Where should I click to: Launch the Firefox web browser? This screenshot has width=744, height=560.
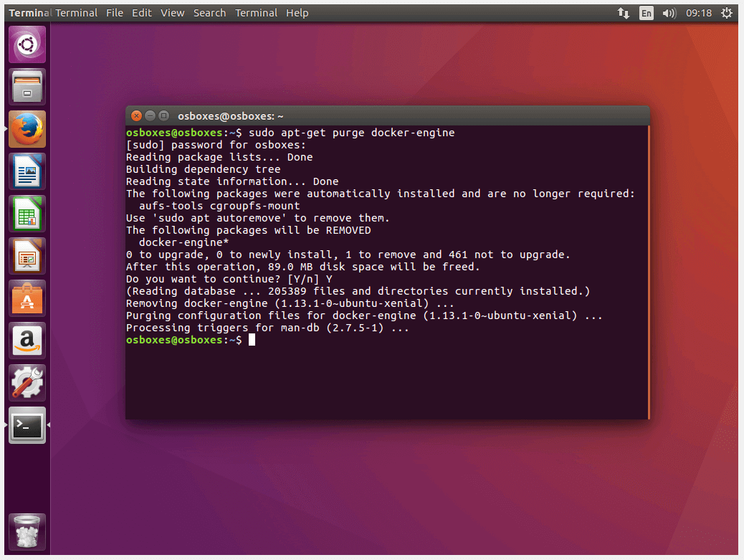click(27, 129)
